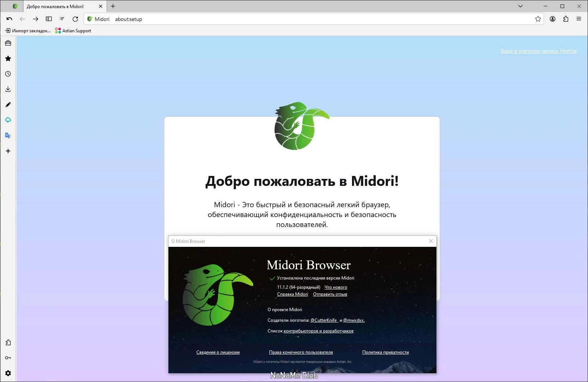Screen dimensions: 588x382
Task: Open downloads panel in the sidebar
Action: coord(8,89)
